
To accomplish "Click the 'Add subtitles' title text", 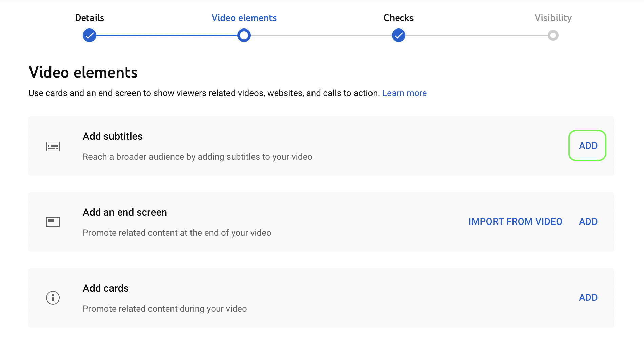I will coord(113,136).
